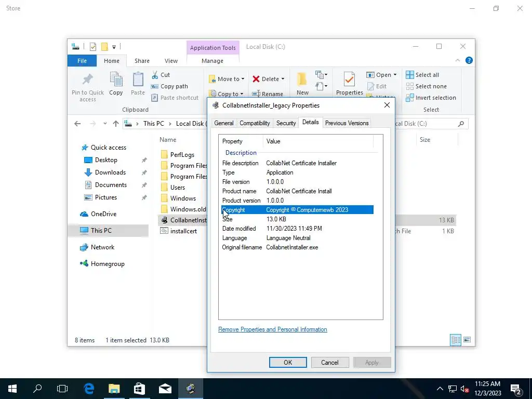Viewport: 532px width, 399px height.
Task: Click the Name column header
Action: coord(168,140)
